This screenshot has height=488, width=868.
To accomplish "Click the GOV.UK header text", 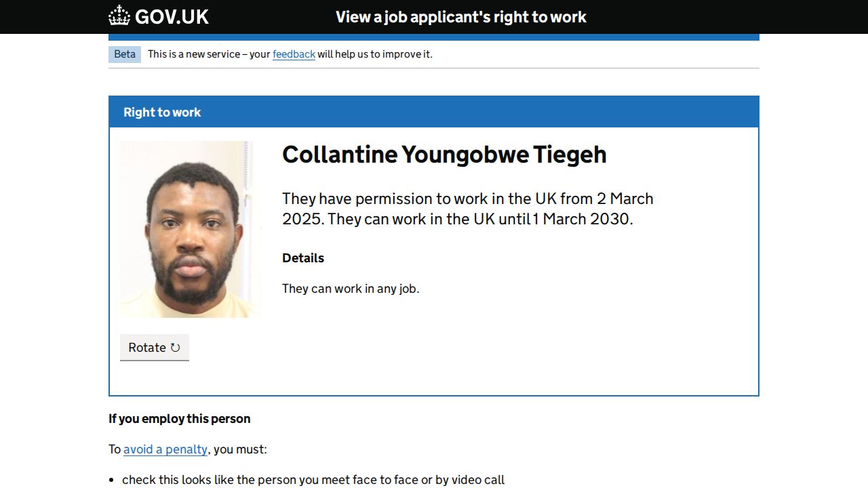I will pyautogui.click(x=172, y=17).
